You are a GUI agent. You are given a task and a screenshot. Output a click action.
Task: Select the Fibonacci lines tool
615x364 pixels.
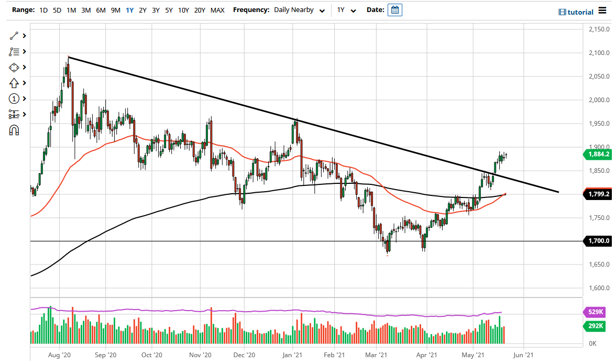pos(14,51)
